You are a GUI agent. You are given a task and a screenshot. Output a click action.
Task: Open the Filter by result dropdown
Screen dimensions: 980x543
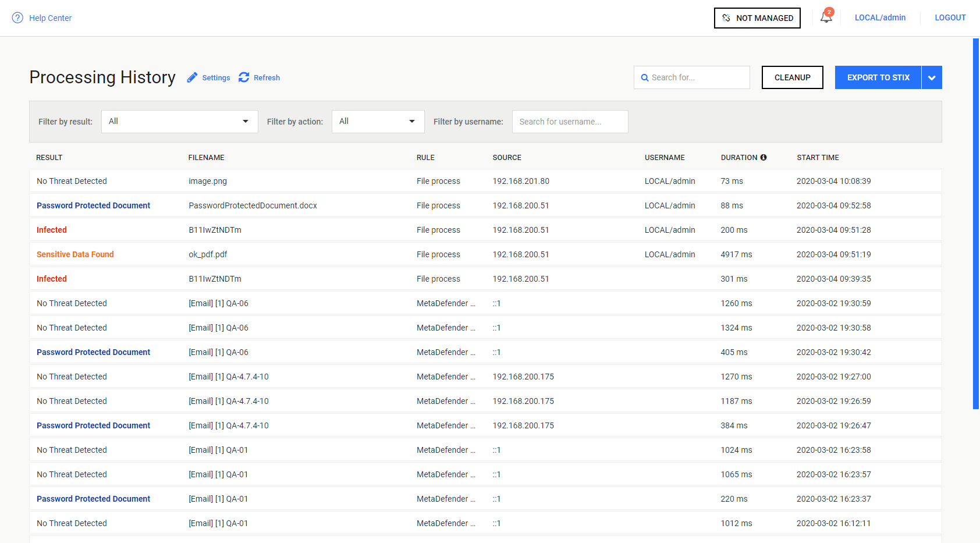179,122
